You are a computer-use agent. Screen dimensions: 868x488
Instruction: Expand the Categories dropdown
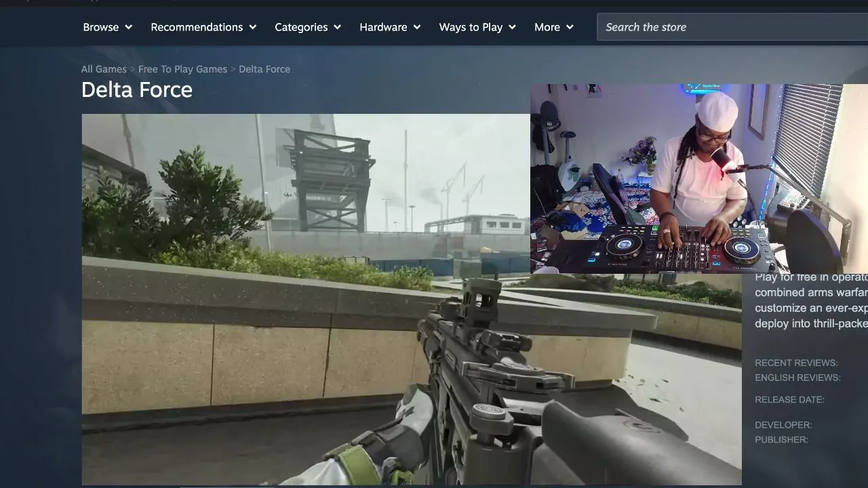click(308, 27)
